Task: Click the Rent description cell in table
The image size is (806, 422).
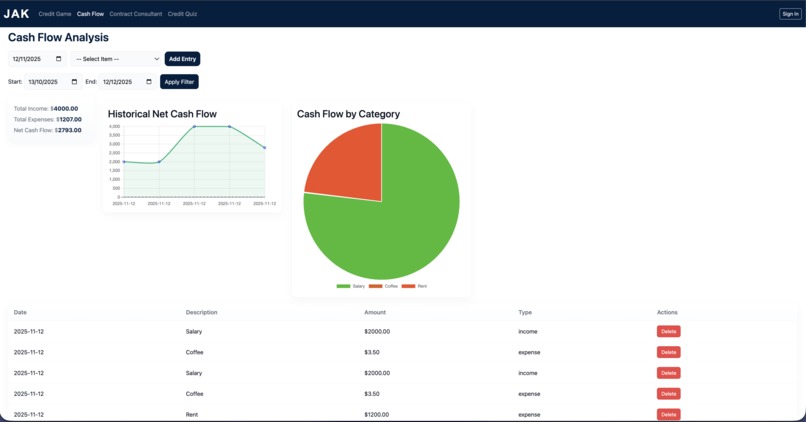Action: pos(192,414)
